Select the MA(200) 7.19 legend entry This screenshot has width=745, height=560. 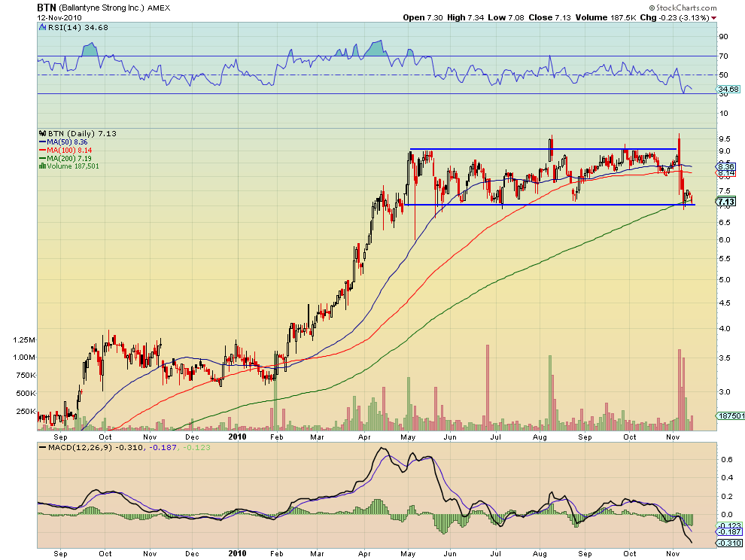tap(65, 158)
